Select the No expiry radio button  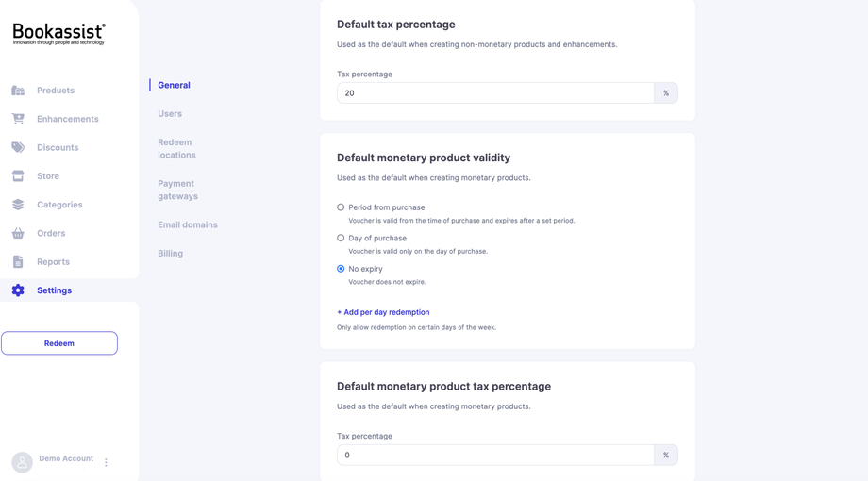pyautogui.click(x=341, y=269)
